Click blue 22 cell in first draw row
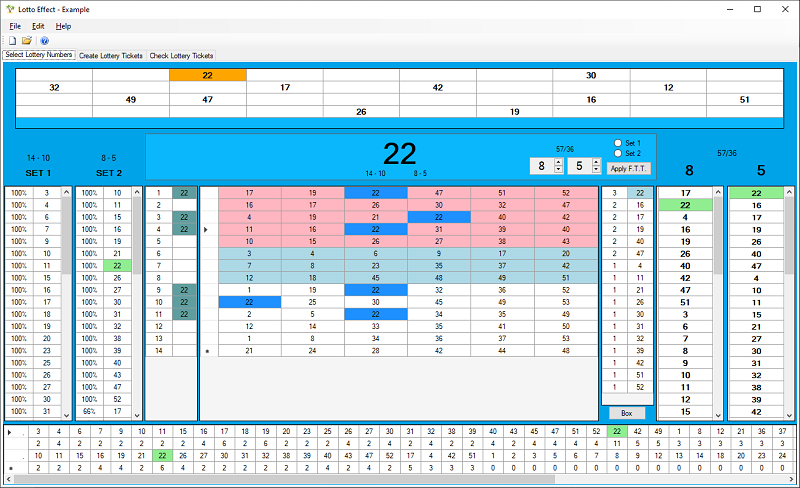The width and height of the screenshot is (800, 488). coord(376,193)
